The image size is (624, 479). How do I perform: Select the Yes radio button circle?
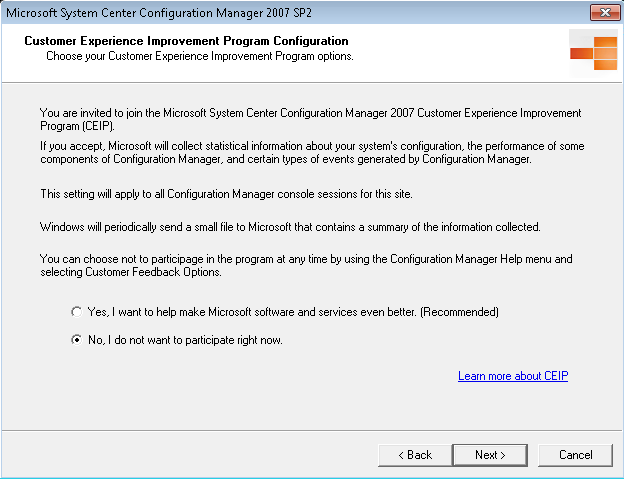(x=76, y=312)
